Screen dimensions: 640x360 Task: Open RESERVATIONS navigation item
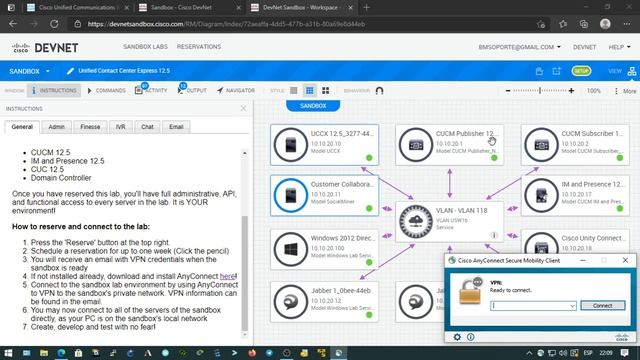click(199, 47)
